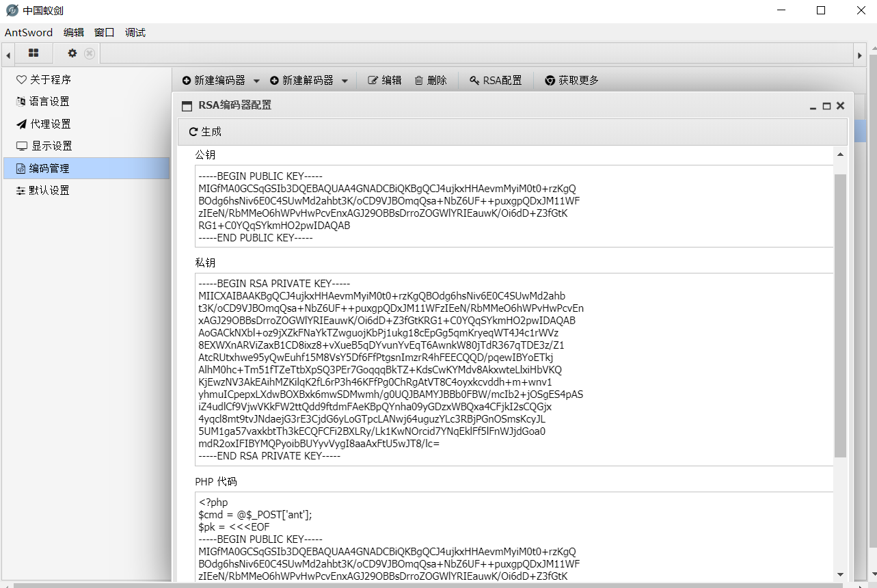Open 语言设置 in sidebar

click(86, 102)
